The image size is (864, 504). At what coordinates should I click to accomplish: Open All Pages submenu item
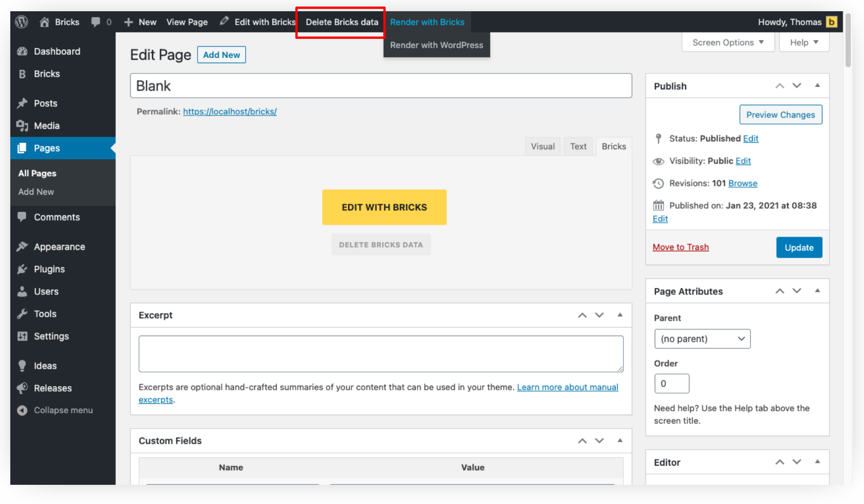tap(37, 173)
